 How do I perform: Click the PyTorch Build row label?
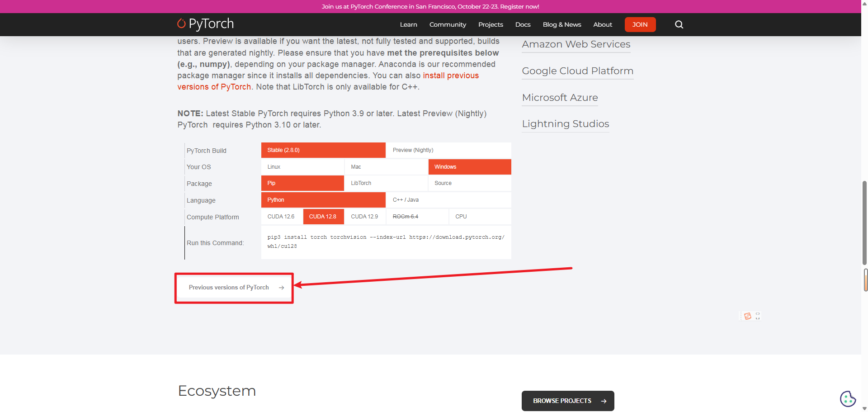point(207,151)
